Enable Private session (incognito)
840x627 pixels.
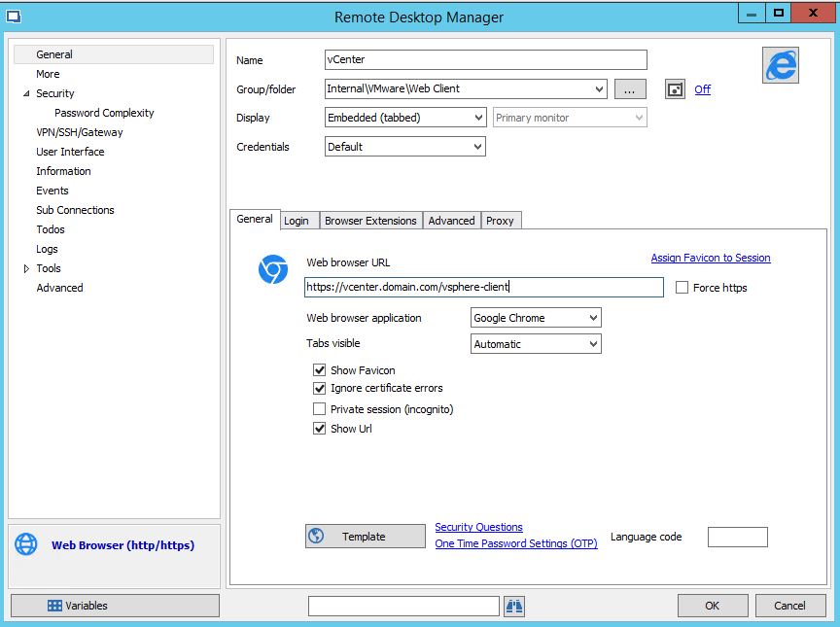pyautogui.click(x=319, y=409)
